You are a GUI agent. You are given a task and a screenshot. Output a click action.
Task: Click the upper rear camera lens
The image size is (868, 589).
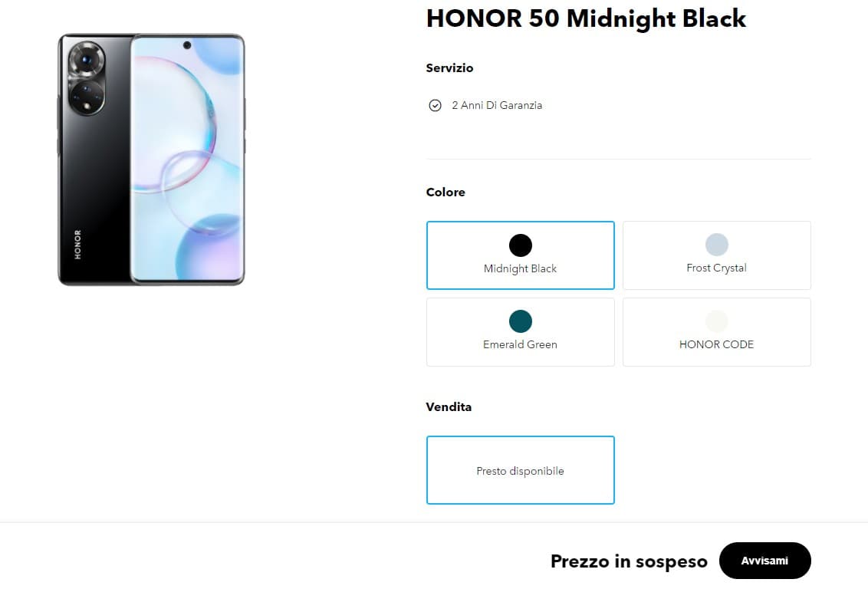[86, 58]
